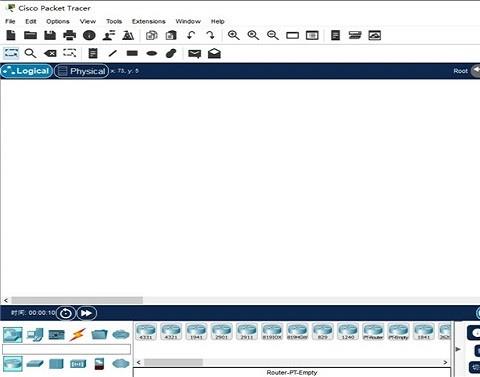Open the Extensions menu
The width and height of the screenshot is (480, 377).
[x=149, y=21]
